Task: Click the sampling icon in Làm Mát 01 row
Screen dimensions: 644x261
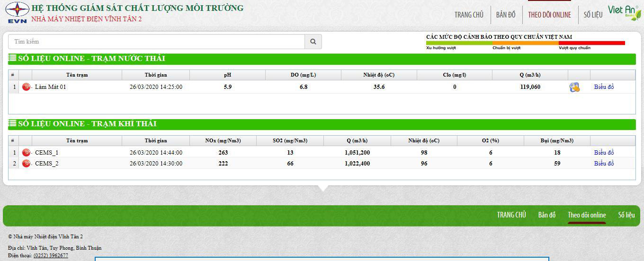Action: pos(574,87)
